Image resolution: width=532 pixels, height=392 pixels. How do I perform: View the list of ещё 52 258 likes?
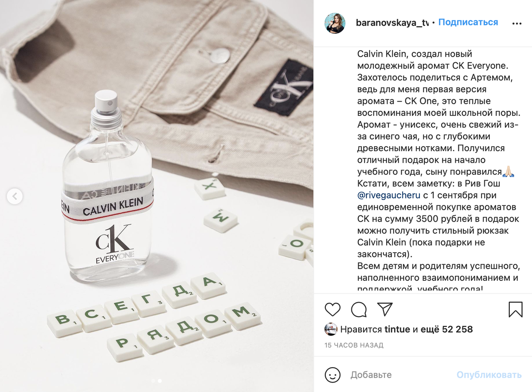coord(447,329)
